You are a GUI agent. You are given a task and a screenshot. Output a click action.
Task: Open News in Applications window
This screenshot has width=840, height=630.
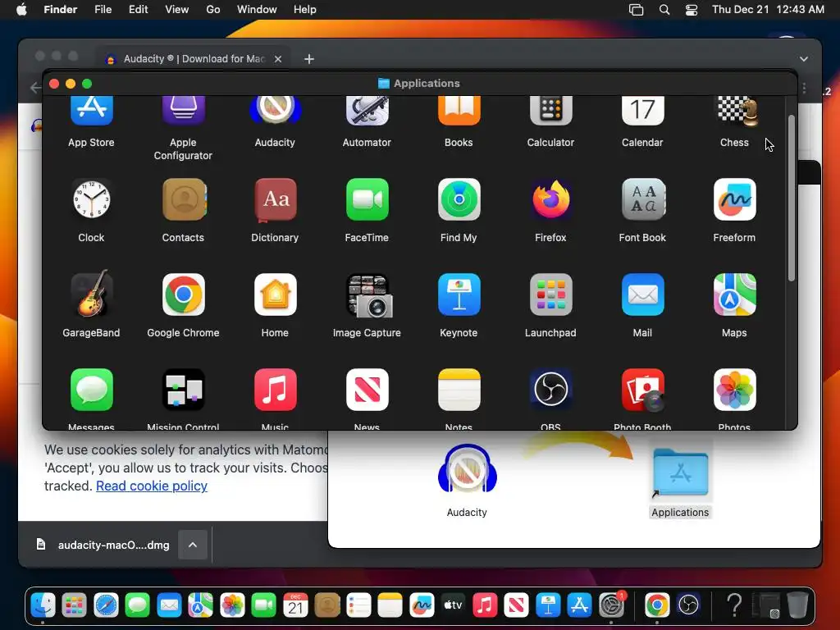coord(367,390)
